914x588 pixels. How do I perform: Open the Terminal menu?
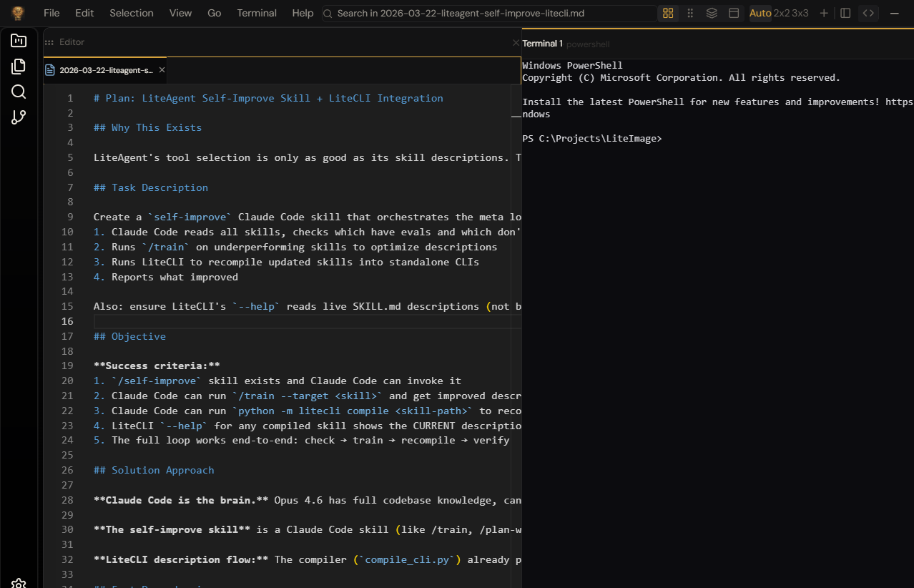(x=256, y=12)
